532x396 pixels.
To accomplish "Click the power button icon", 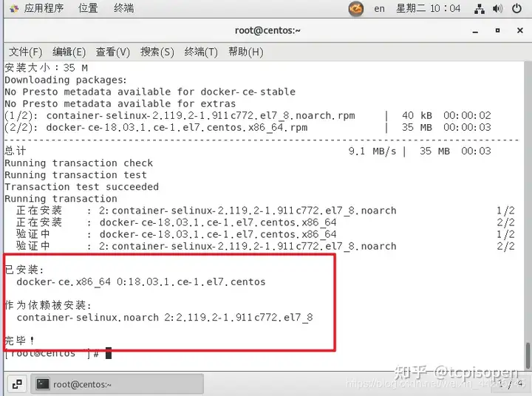I will coord(516,8).
